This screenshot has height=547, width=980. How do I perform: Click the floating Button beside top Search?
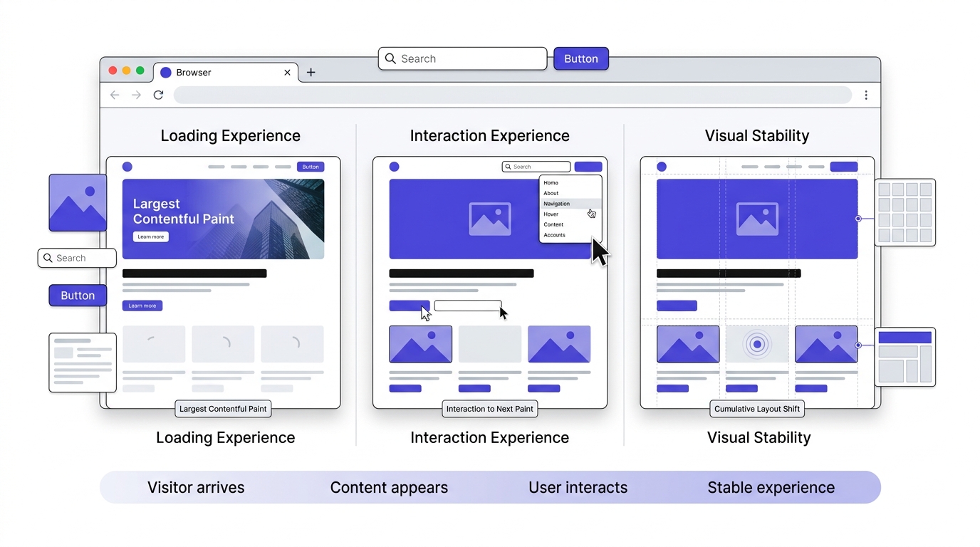coord(581,58)
